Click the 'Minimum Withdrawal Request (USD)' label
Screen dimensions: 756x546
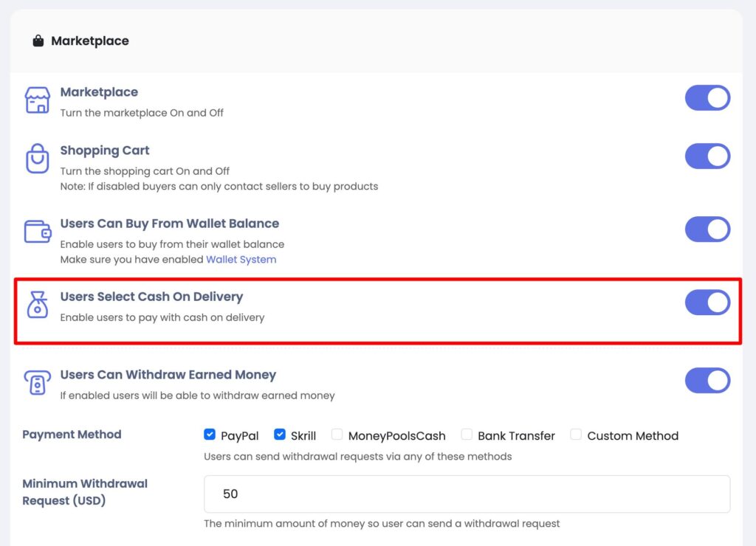(x=85, y=492)
